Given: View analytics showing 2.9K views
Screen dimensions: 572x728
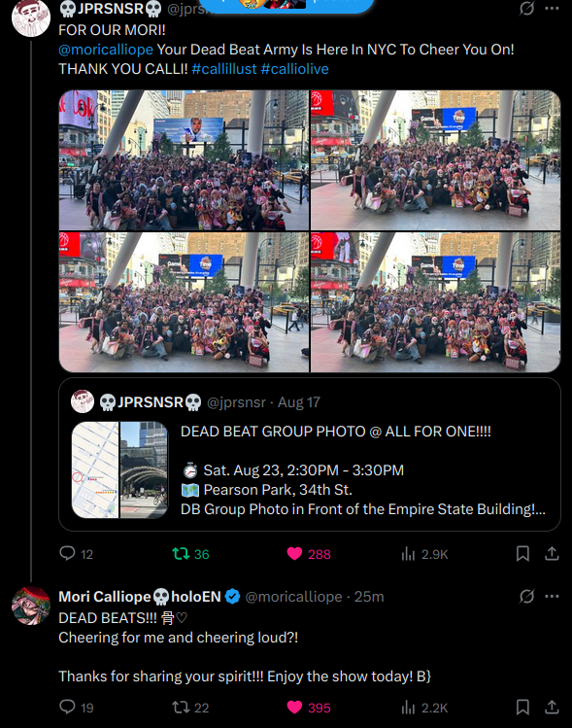Looking at the screenshot, I should pos(424,553).
